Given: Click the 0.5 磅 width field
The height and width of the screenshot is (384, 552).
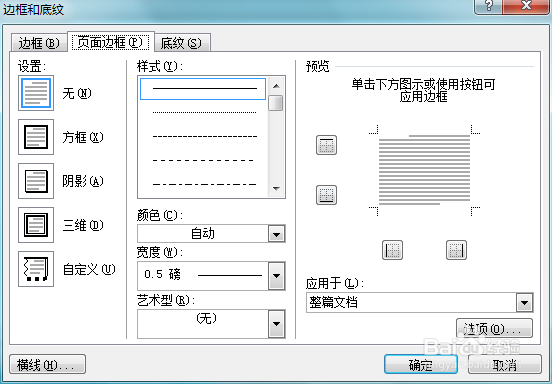Looking at the screenshot, I should point(203,276).
